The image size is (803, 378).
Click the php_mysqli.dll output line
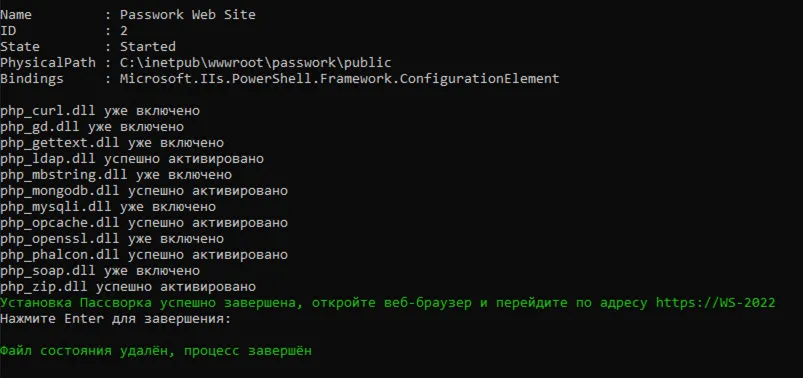coord(108,207)
